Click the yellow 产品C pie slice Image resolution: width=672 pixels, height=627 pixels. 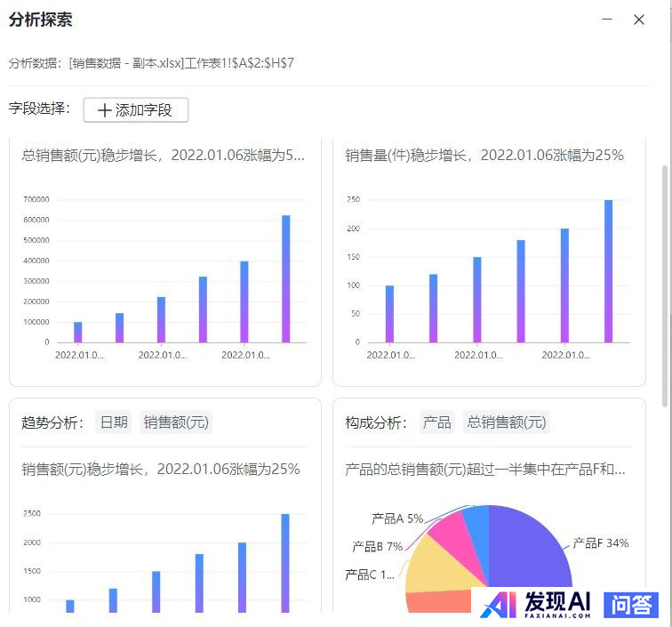pos(436,565)
